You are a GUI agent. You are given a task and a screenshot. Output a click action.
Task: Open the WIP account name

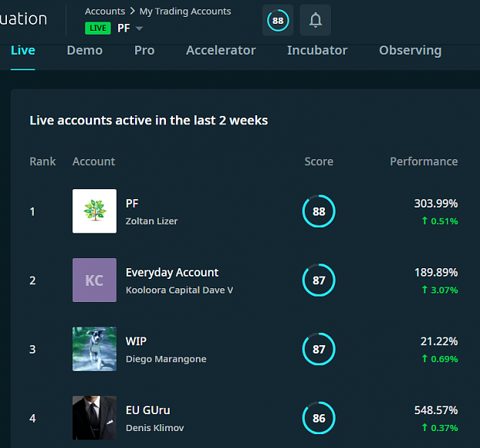click(x=136, y=341)
